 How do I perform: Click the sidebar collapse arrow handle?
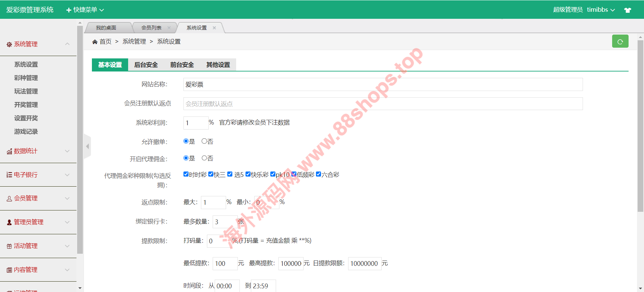click(x=88, y=146)
